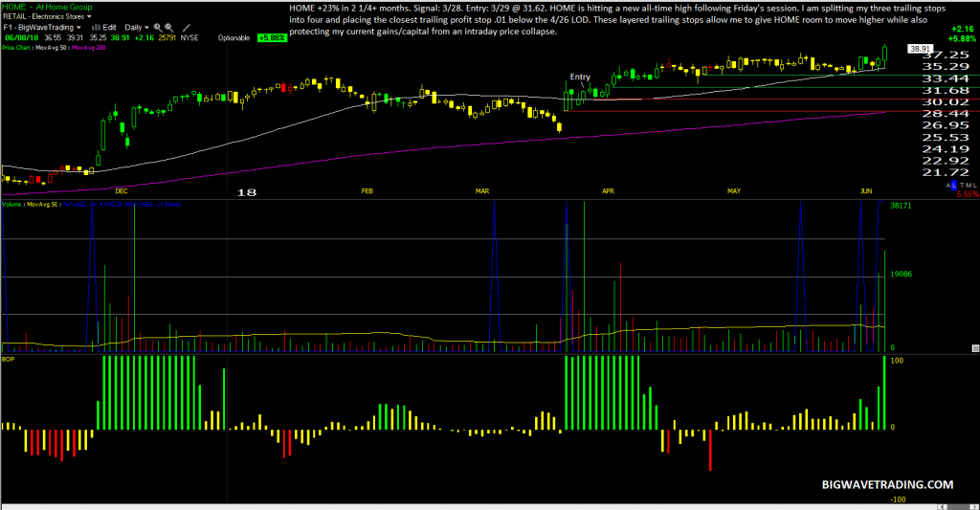Click the BOP indicator label

(8, 360)
